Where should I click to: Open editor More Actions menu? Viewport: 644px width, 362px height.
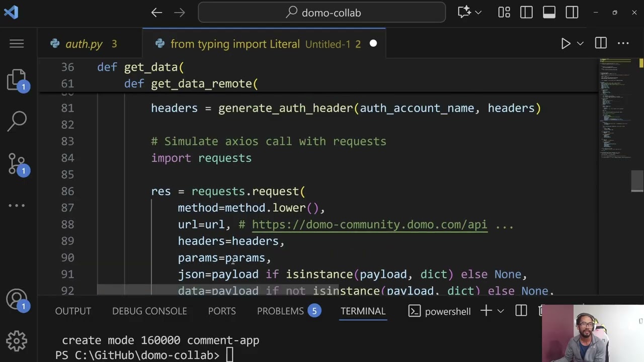[623, 44]
